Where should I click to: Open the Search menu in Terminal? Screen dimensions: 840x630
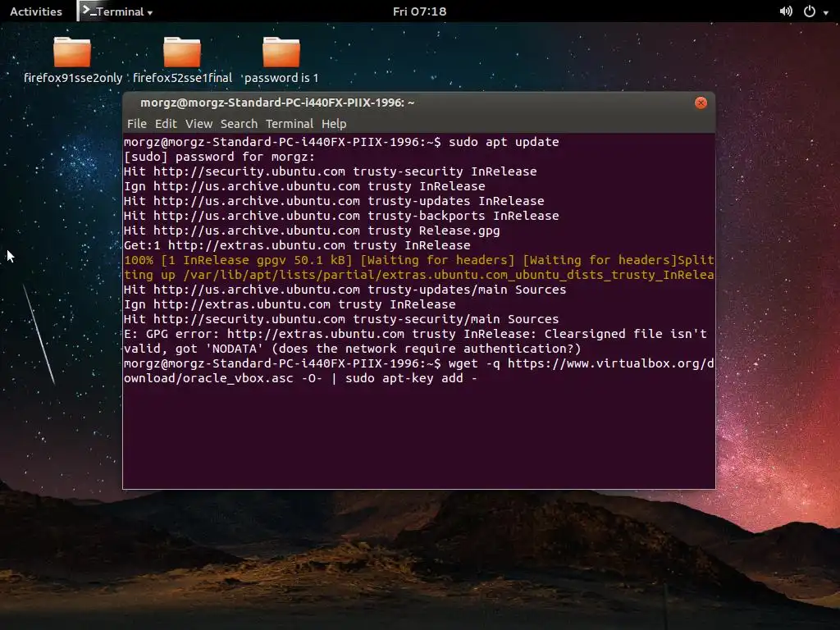tap(239, 124)
